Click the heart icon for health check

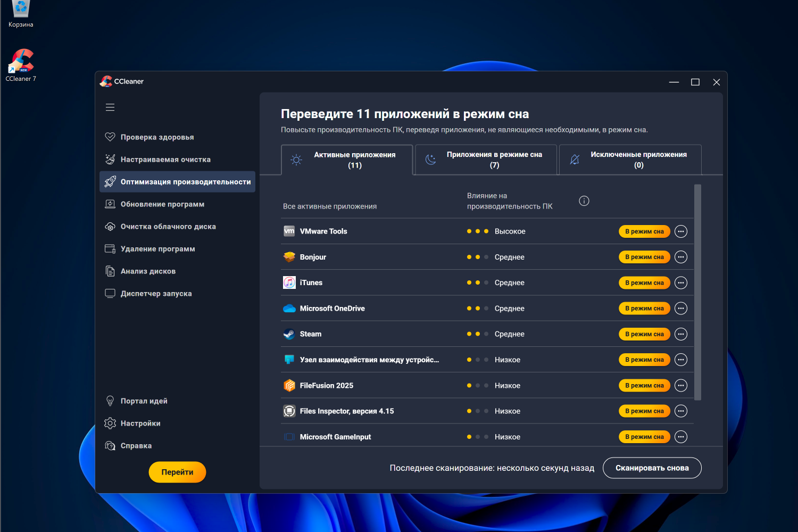point(110,137)
